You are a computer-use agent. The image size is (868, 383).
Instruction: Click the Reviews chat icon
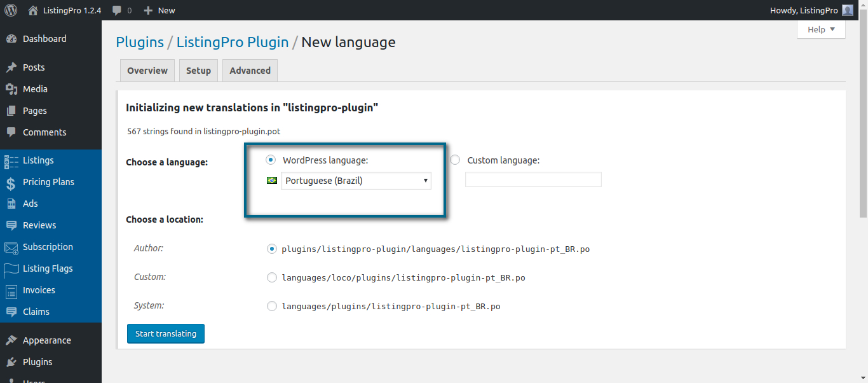coord(11,225)
